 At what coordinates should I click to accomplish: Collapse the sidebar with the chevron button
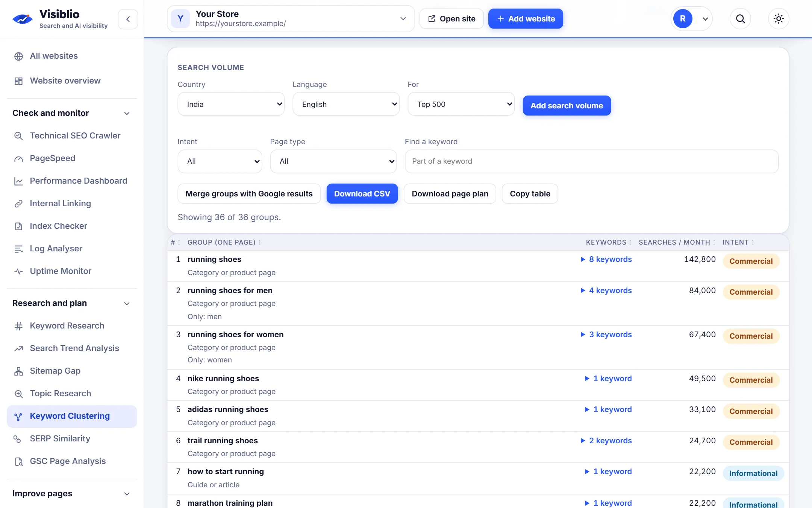pos(128,19)
